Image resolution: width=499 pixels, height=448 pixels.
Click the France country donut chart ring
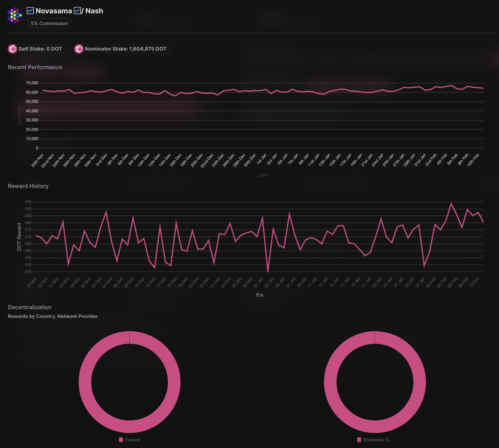85,382
